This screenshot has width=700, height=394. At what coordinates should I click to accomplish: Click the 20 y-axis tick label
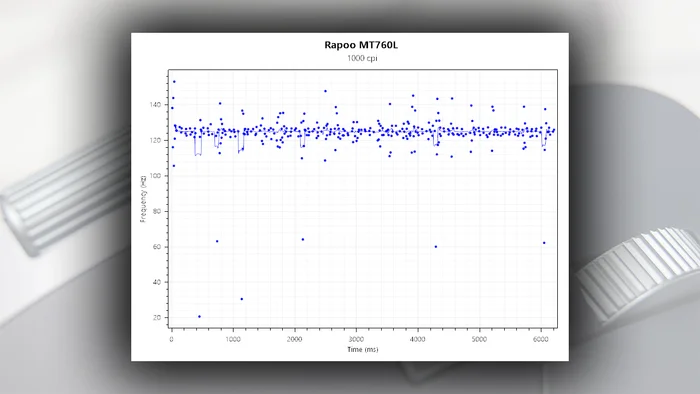[157, 318]
